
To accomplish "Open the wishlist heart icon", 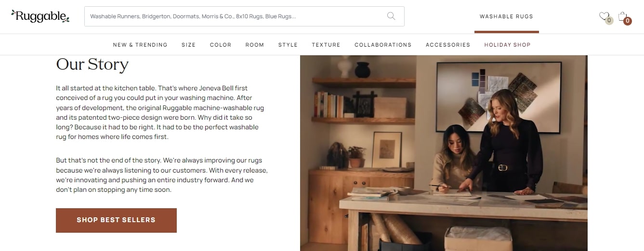I will pyautogui.click(x=605, y=17).
